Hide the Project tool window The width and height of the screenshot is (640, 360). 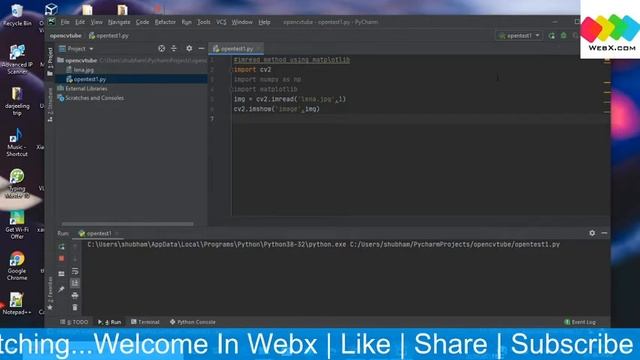pyautogui.click(x=201, y=49)
